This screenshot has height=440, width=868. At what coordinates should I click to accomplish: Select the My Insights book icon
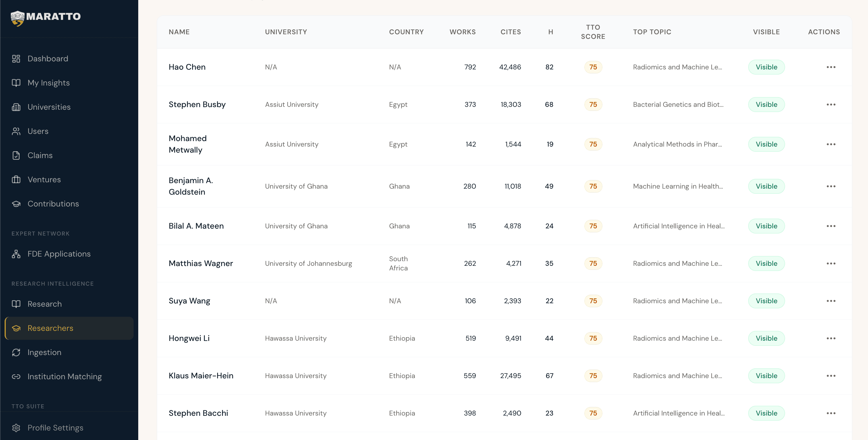coord(16,83)
